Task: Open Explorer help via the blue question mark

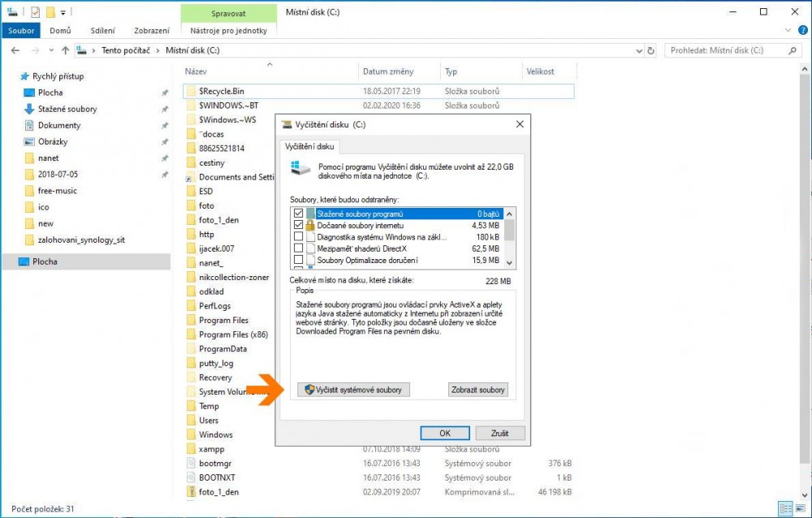Action: [x=802, y=31]
